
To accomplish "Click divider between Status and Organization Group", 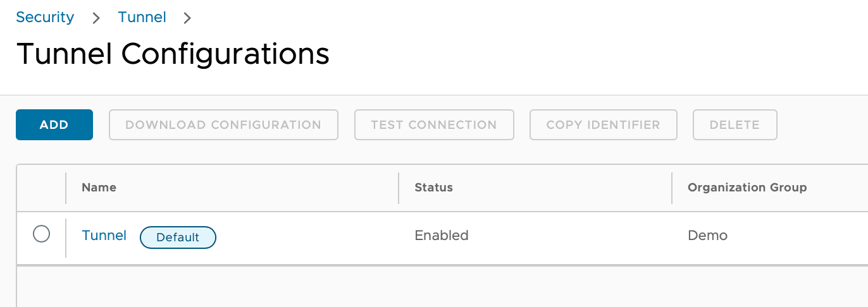I will (672, 188).
